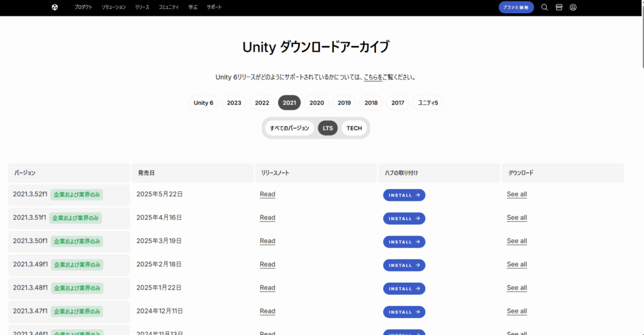The height and width of the screenshot is (335, 644).
Task: Click the ハブの取り付け column header
Action: tap(439, 173)
